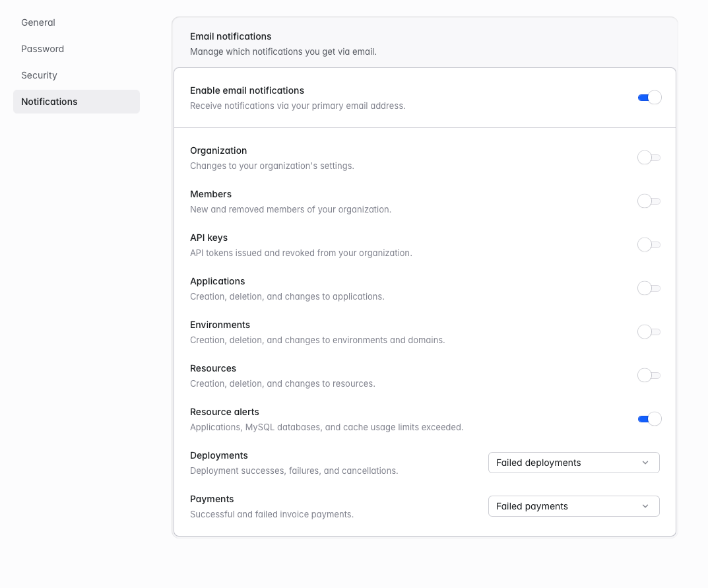Click the Resource alerts label
The width and height of the screenshot is (708, 588).
(224, 412)
